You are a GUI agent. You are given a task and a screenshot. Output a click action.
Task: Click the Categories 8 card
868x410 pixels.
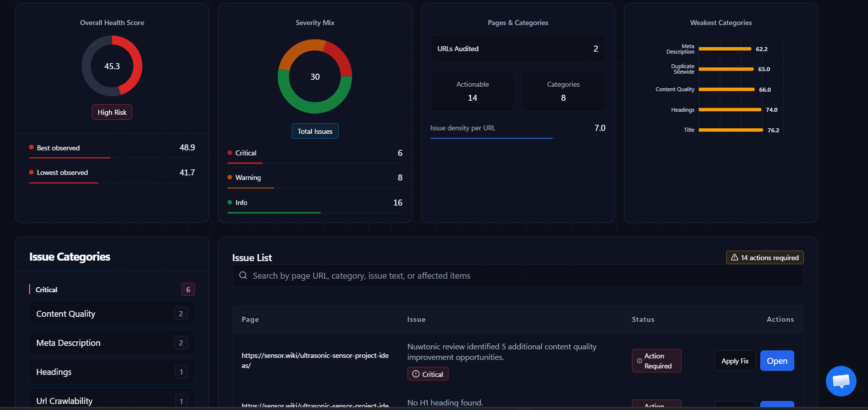point(563,91)
